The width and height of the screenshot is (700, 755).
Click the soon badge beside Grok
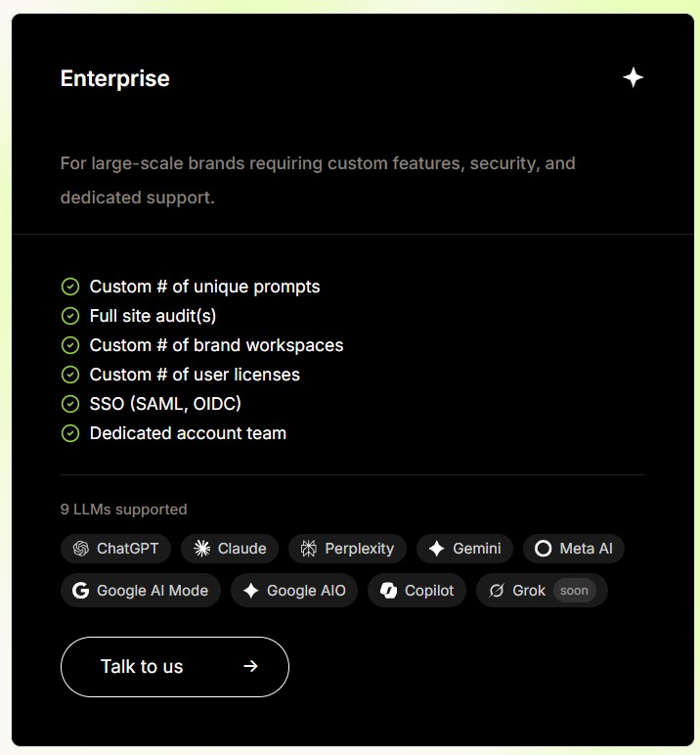pos(574,591)
